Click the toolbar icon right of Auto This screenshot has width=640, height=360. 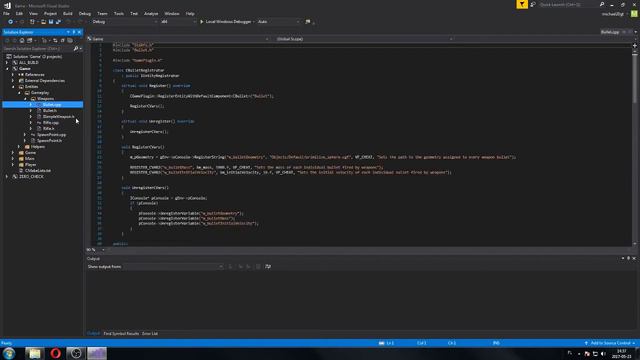pos(308,22)
